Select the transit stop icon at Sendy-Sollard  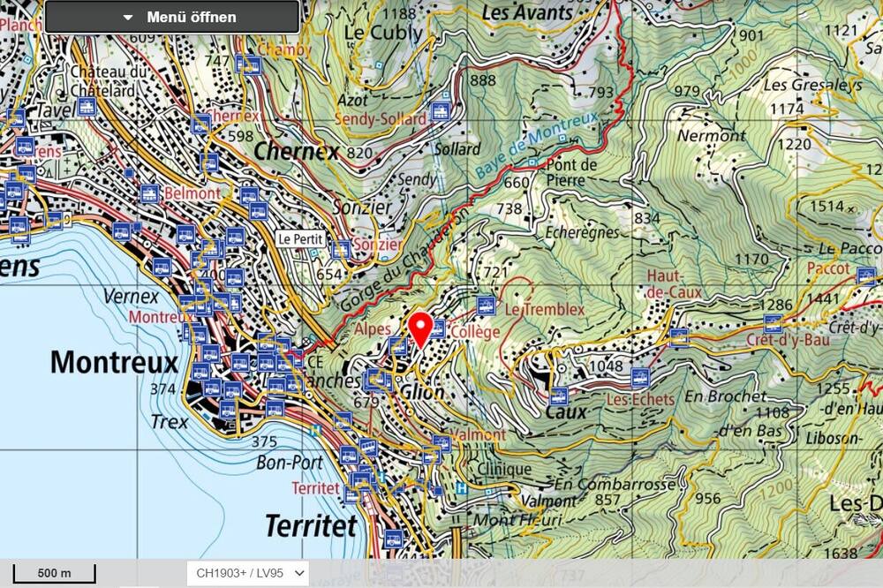pos(440,111)
